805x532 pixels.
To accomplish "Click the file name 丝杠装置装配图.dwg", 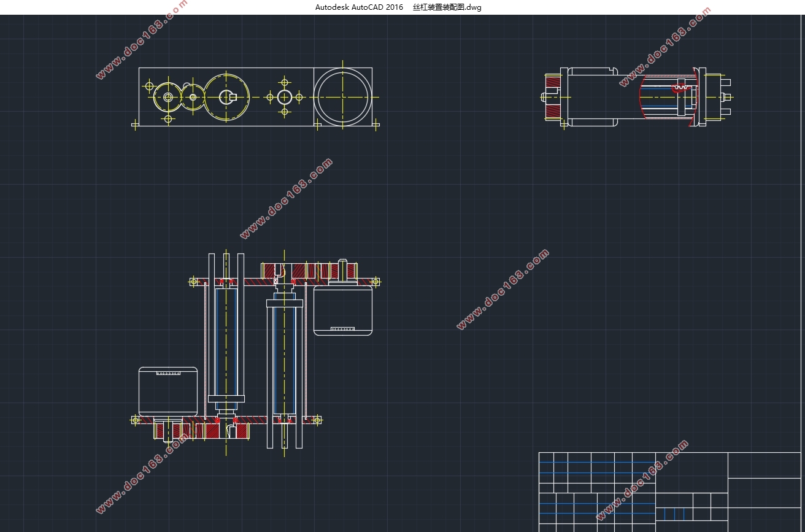I will pyautogui.click(x=447, y=7).
